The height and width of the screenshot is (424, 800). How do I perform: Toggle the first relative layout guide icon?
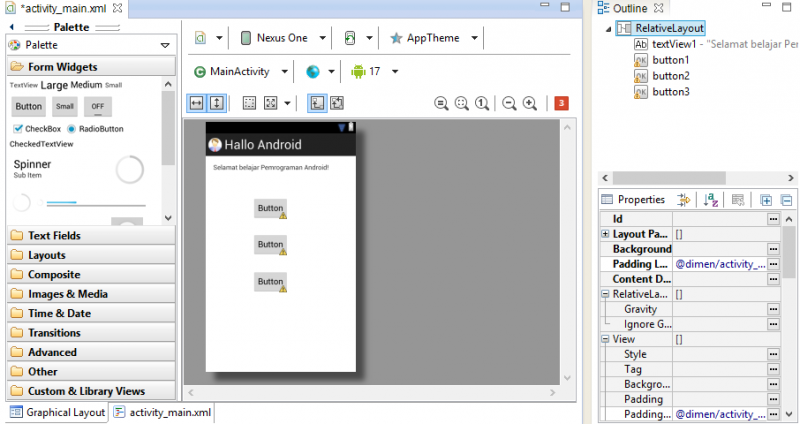click(317, 103)
